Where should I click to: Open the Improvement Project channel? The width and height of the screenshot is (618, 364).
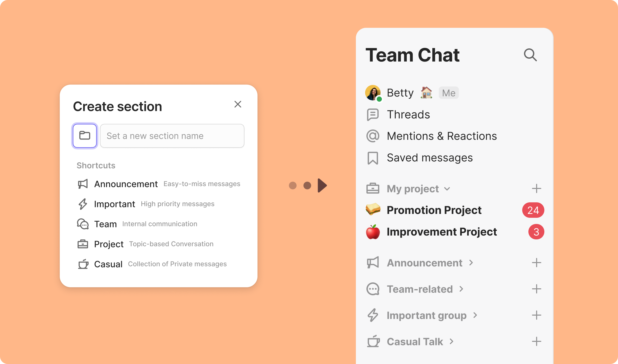pos(442,232)
